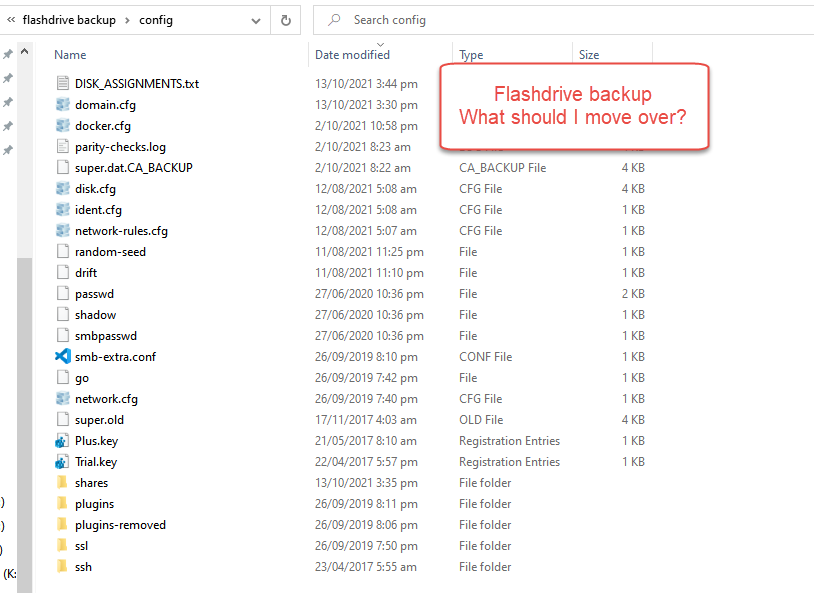Screen dimensions: 814x593
Task: Select the file name domain.cfg
Action: point(105,105)
